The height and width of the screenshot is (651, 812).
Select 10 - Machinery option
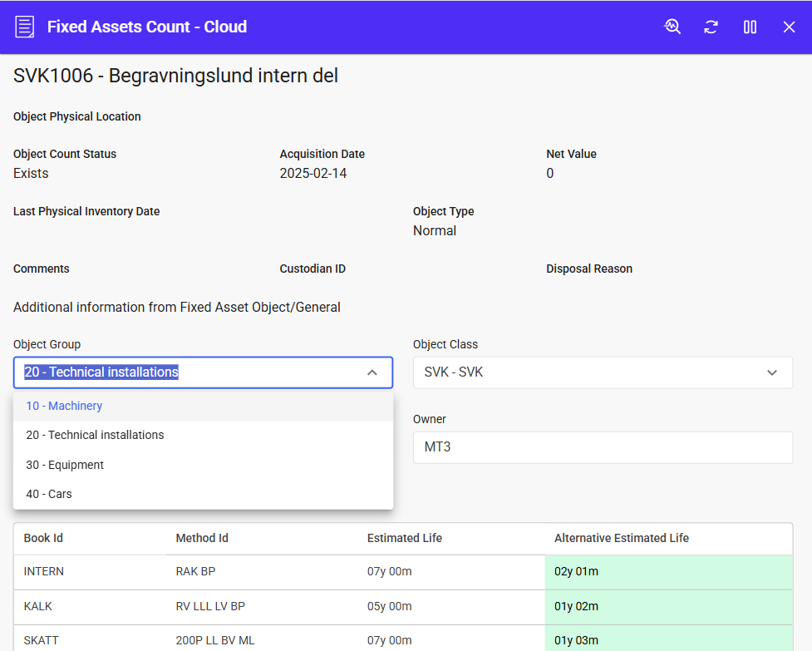point(64,406)
